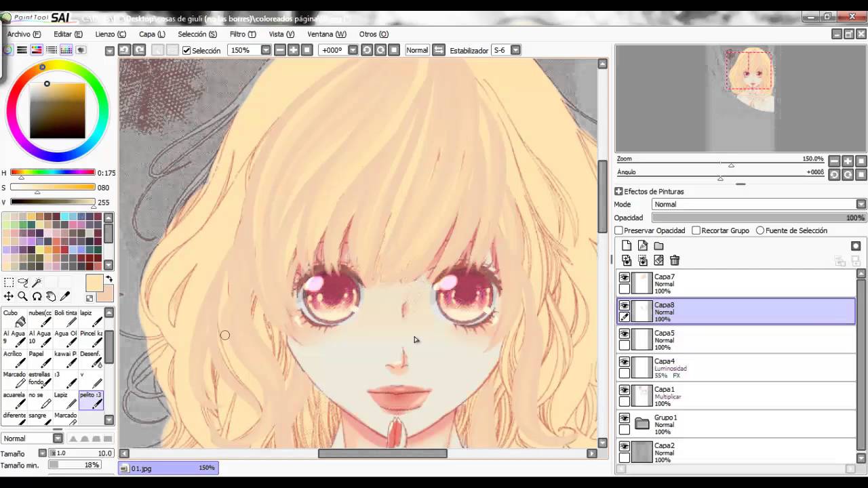Delete the selected layer with trash icon

click(675, 260)
